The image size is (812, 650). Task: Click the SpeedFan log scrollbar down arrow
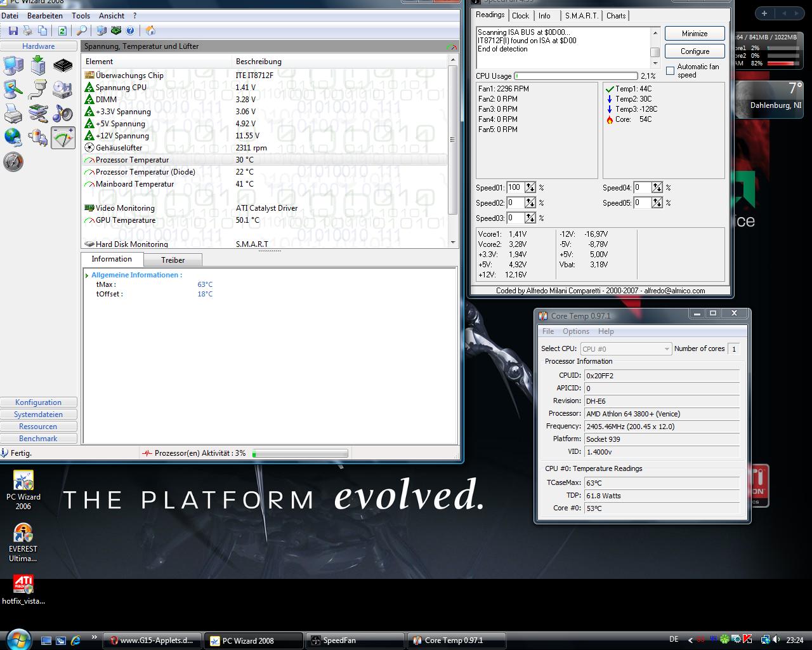[x=655, y=63]
